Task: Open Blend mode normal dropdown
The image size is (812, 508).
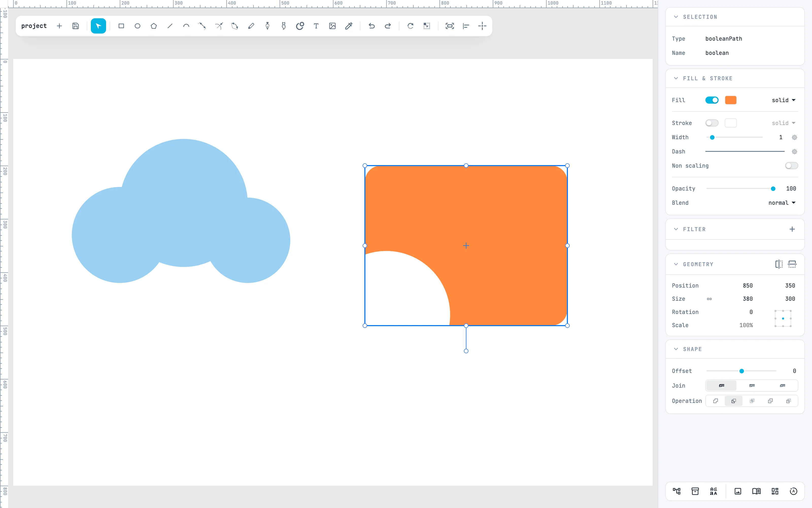Action: point(782,203)
